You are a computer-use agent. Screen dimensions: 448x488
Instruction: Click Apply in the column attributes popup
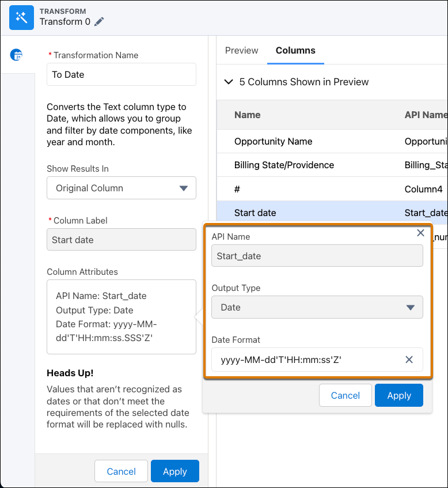click(x=398, y=395)
